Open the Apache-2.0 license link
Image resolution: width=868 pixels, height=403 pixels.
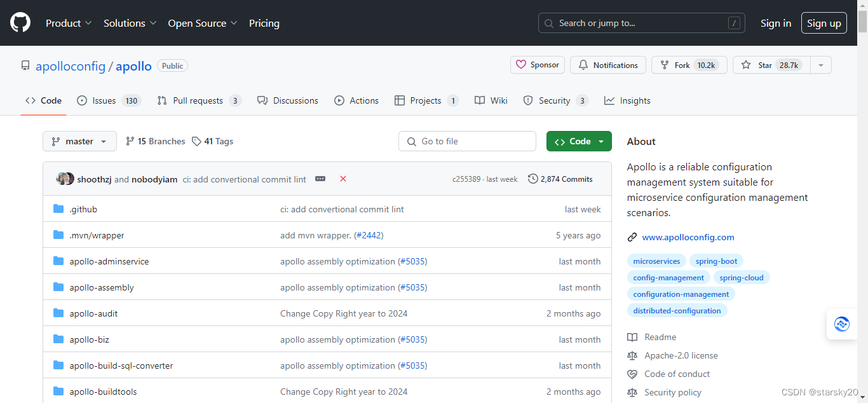click(x=673, y=355)
